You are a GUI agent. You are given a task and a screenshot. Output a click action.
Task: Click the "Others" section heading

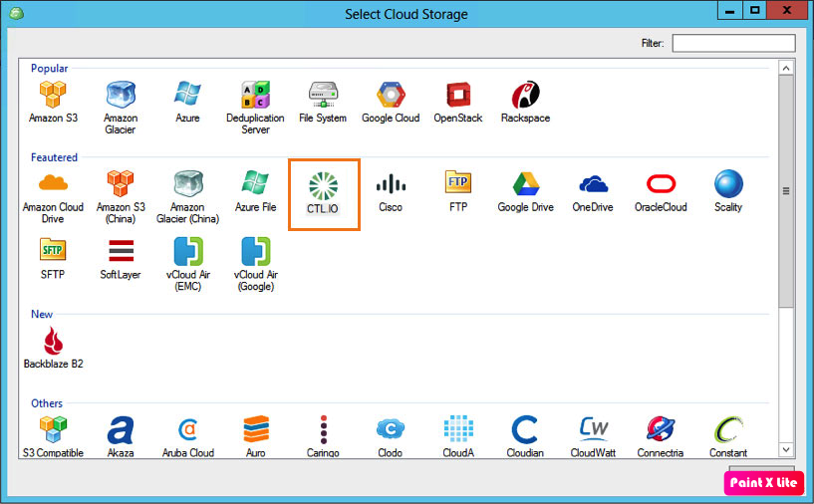pyautogui.click(x=47, y=403)
